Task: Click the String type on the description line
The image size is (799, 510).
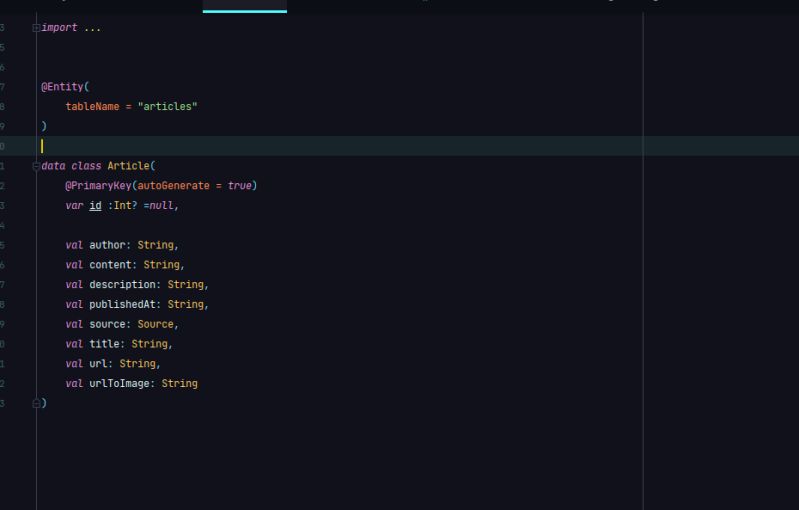Action: click(185, 284)
